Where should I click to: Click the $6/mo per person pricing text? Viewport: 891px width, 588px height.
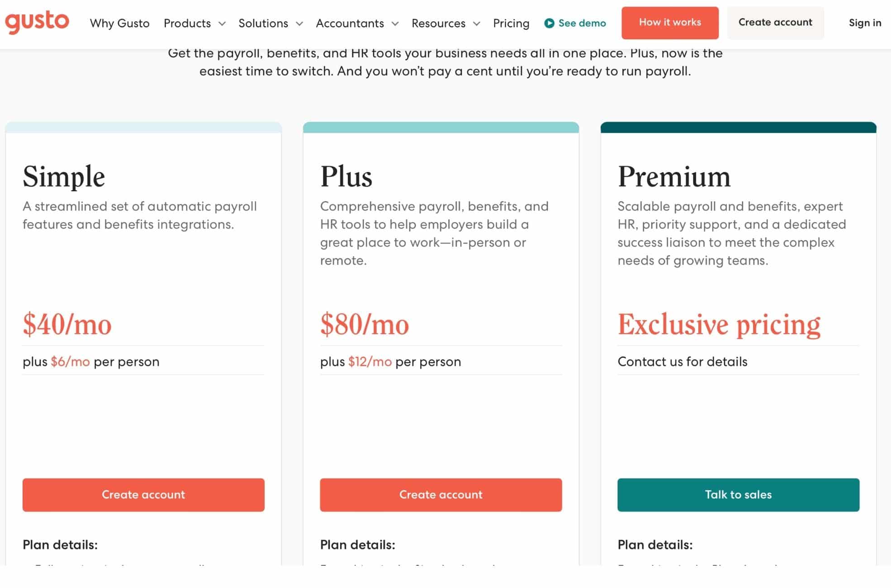click(91, 361)
